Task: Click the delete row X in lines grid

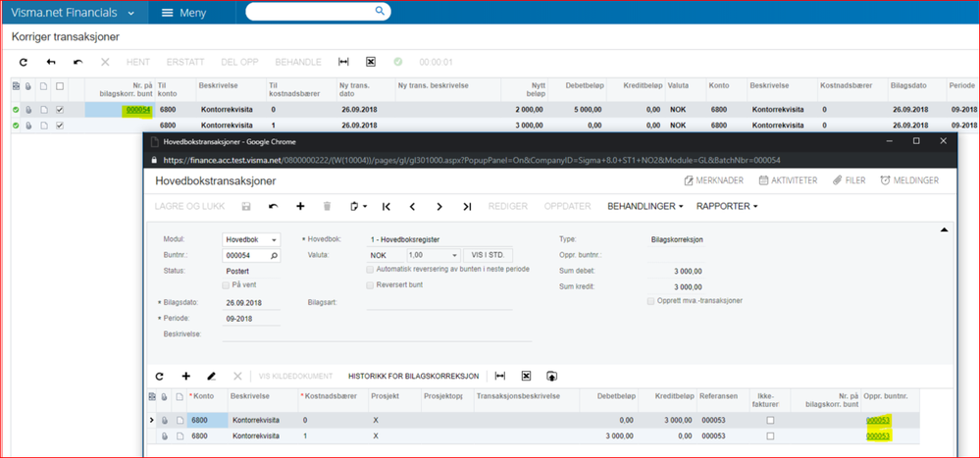Action: click(237, 377)
